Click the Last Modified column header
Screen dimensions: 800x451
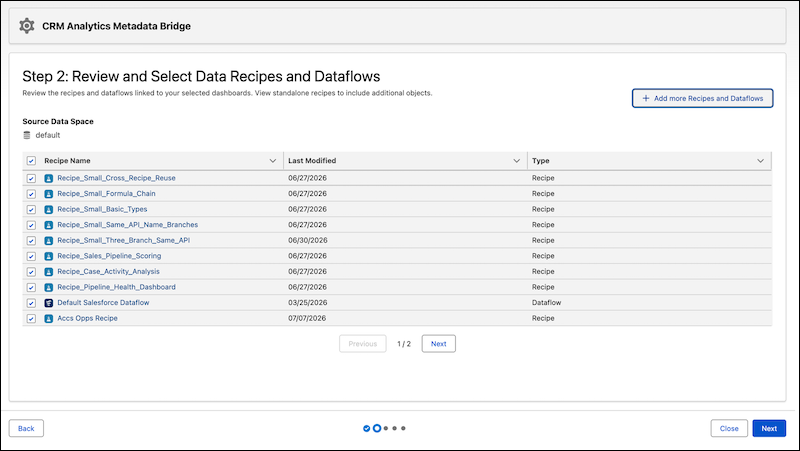tap(312, 161)
